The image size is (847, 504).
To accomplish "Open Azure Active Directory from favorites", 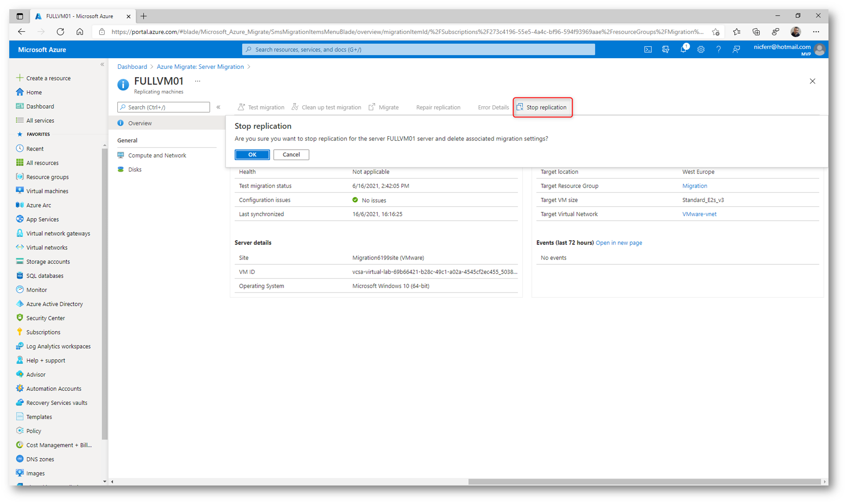I will point(54,304).
